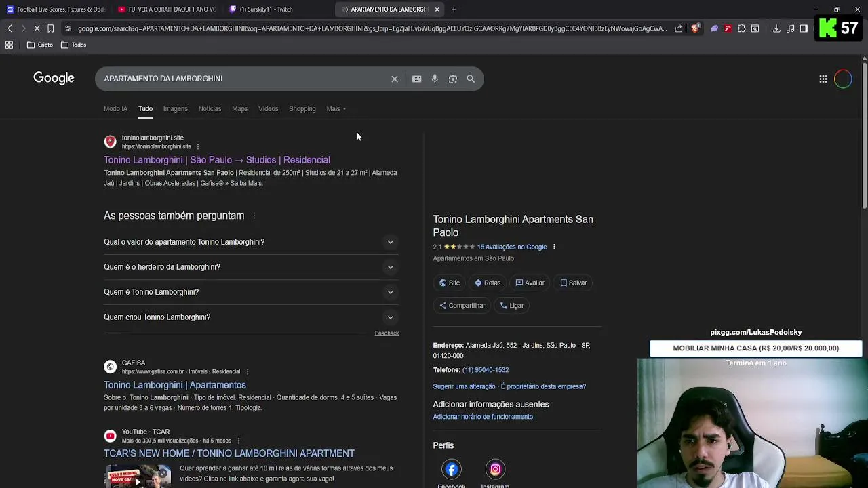Open the 'Mais' search filters dropdown
The width and height of the screenshot is (868, 488).
[x=336, y=108]
